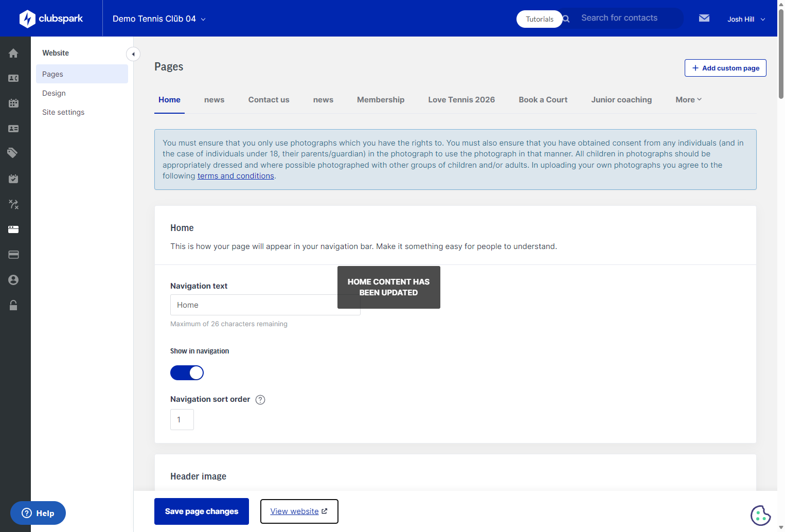Open the credit card payments sidebar icon
785x532 pixels.
coord(13,255)
